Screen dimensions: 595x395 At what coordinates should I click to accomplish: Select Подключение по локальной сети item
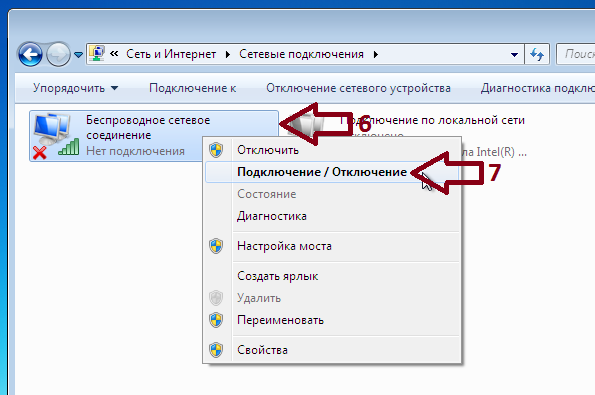click(433, 120)
